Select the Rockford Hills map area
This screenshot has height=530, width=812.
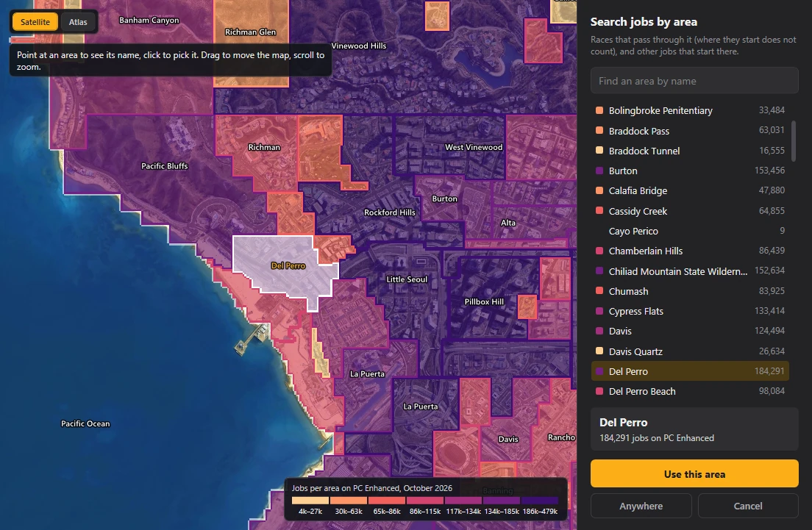pyautogui.click(x=389, y=212)
